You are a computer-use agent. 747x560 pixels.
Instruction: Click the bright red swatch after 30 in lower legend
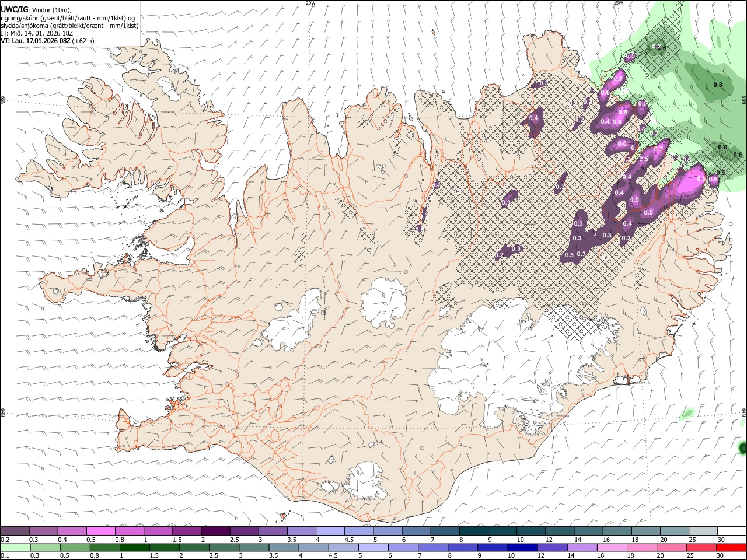[x=731, y=547]
